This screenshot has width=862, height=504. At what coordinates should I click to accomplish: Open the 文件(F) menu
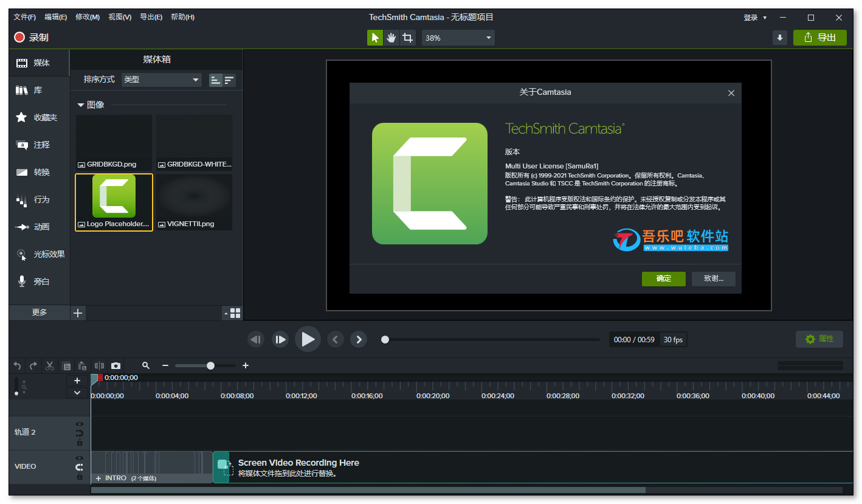click(24, 17)
